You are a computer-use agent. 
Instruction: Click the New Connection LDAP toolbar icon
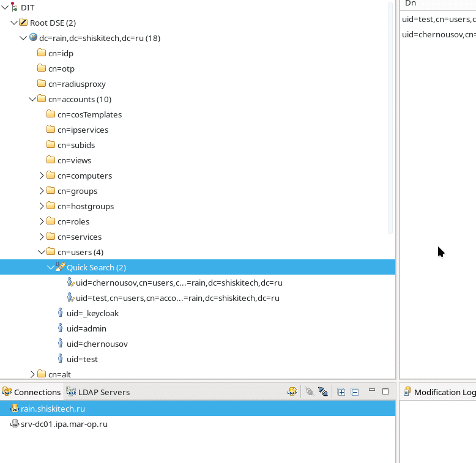292,391
